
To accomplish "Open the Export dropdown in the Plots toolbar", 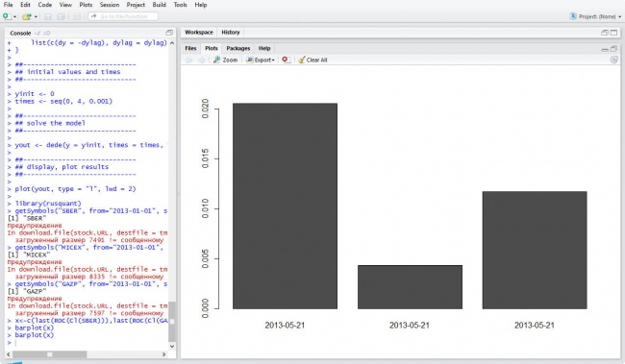I will click(261, 60).
